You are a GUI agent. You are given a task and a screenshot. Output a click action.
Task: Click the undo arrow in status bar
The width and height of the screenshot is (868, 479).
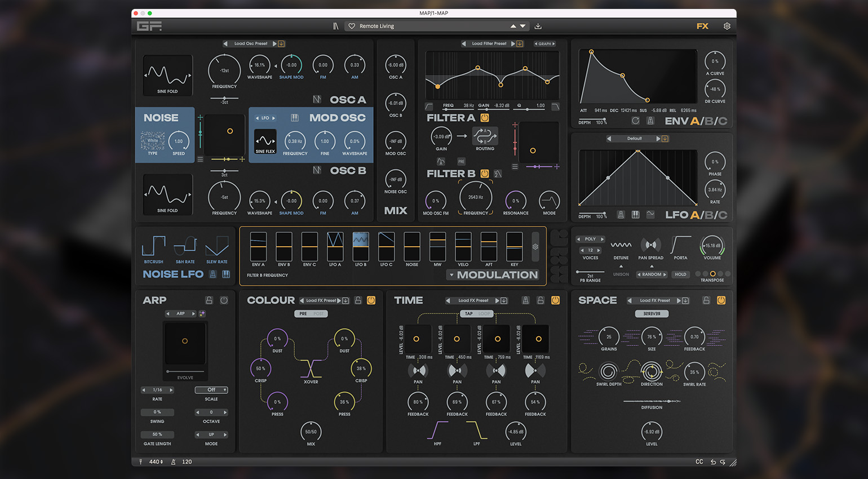713,462
